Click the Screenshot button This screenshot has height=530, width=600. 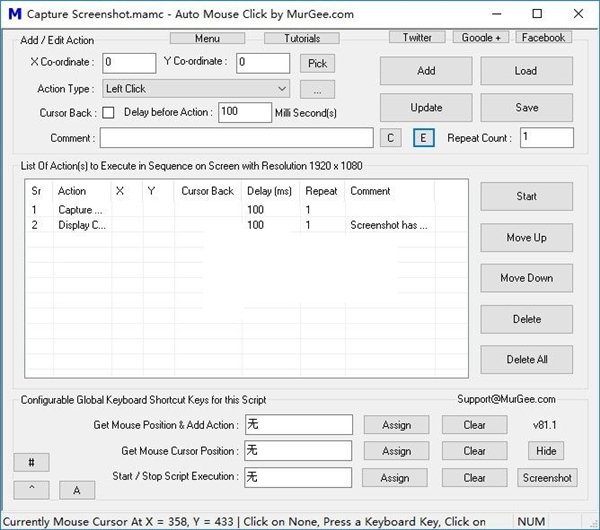click(547, 478)
